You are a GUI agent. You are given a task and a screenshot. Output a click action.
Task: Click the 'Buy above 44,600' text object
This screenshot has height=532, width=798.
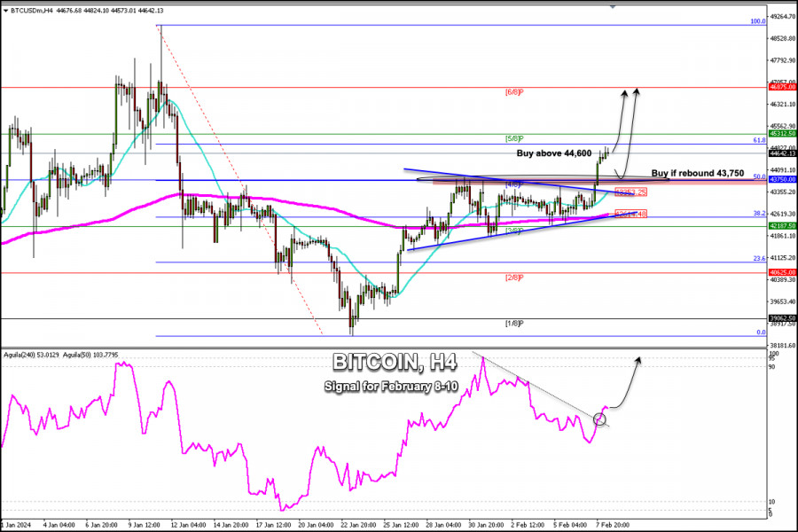[553, 153]
